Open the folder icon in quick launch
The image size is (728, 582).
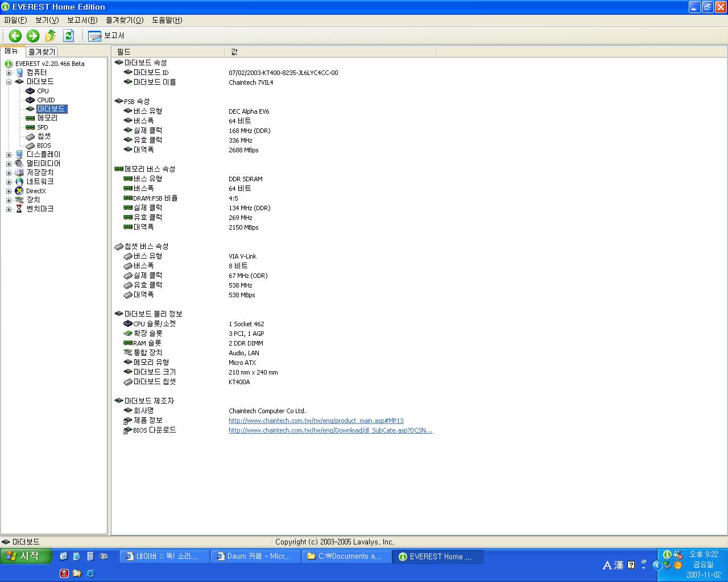coord(77,573)
